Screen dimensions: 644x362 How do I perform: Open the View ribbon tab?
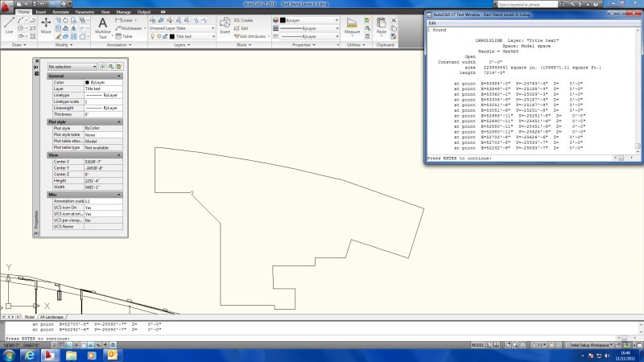[105, 12]
